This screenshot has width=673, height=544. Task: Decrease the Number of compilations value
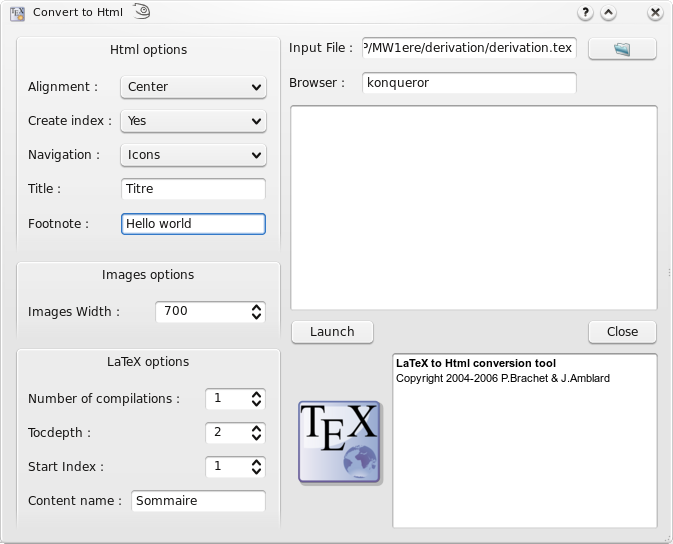point(257,404)
